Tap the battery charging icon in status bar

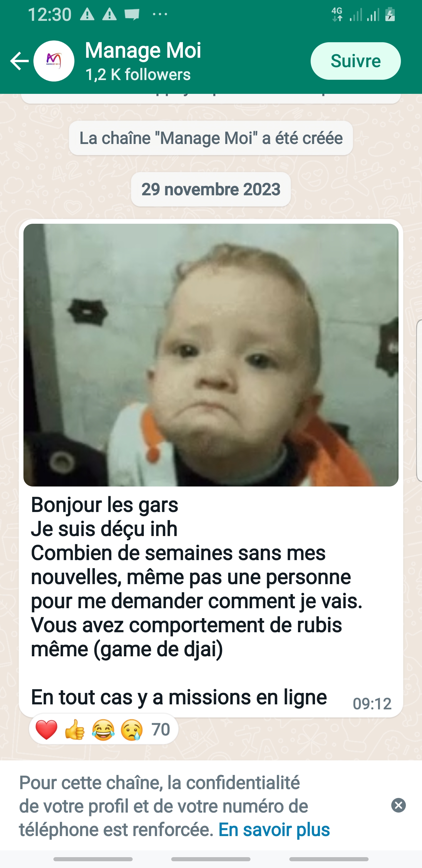[390, 14]
